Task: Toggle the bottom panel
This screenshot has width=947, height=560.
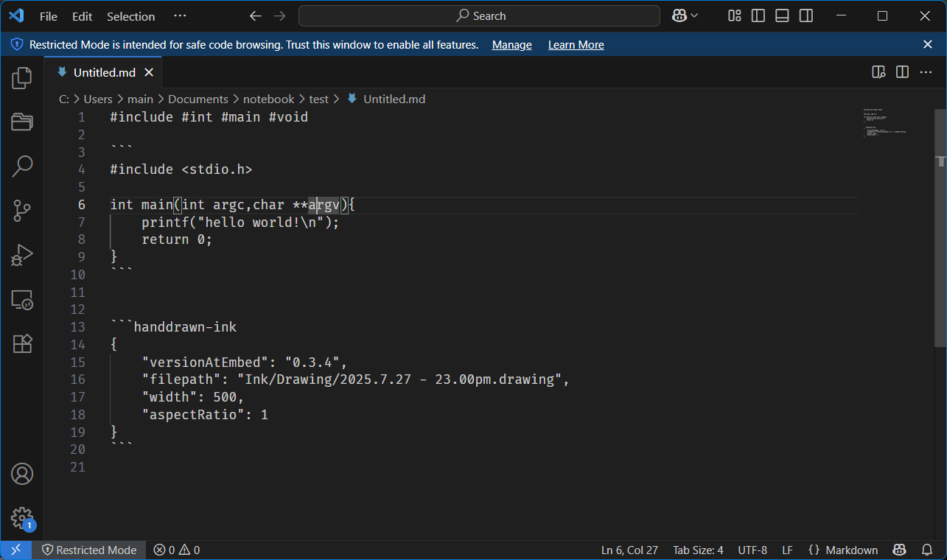Action: coord(782,15)
